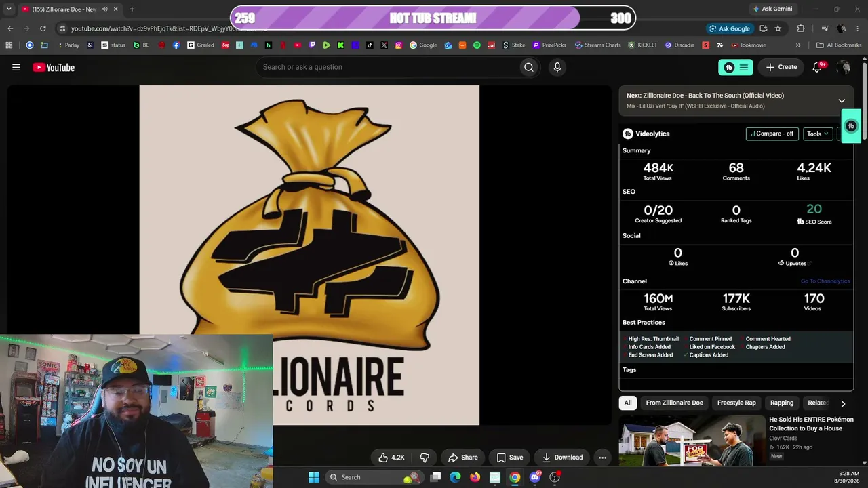Screen dimensions: 868x488
Task: Mute the tab using the speaker icon
Action: point(104,9)
